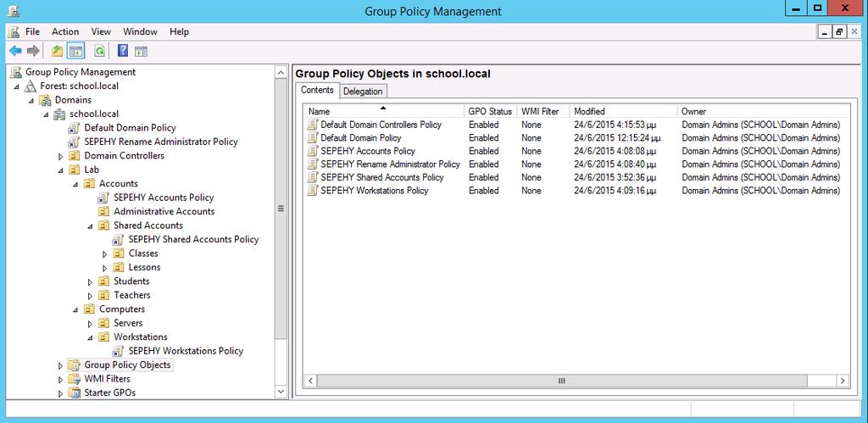This screenshot has height=423, width=868.
Task: Sort by the Owner column header
Action: pyautogui.click(x=763, y=111)
